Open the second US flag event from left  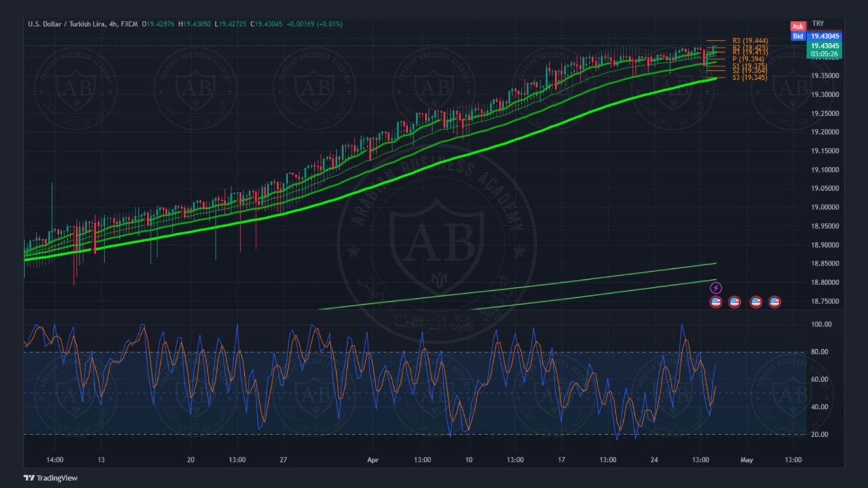point(734,302)
